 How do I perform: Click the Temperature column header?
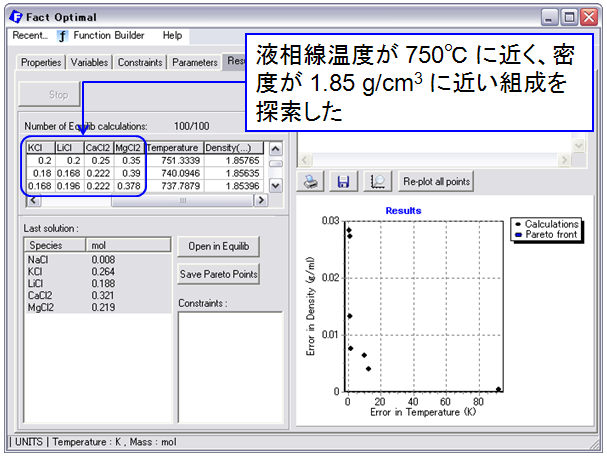pyautogui.click(x=174, y=147)
